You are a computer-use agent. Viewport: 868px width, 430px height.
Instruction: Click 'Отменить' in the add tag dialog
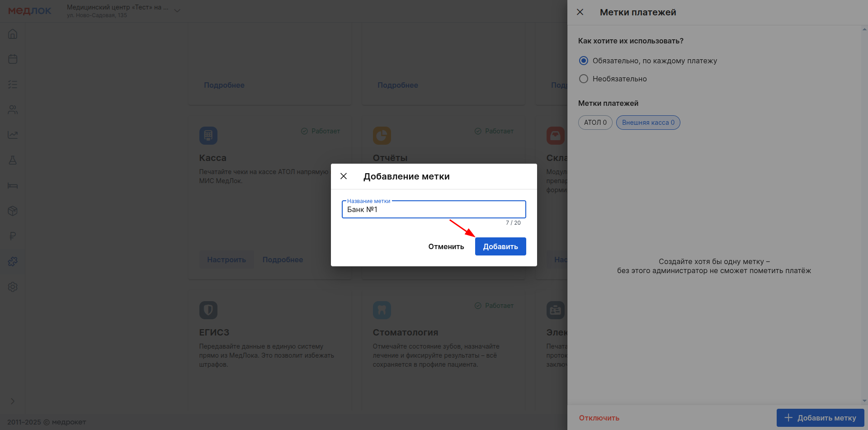point(446,246)
